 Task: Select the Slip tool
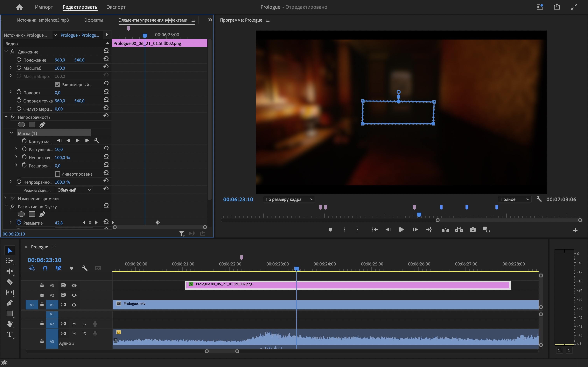[x=10, y=292]
